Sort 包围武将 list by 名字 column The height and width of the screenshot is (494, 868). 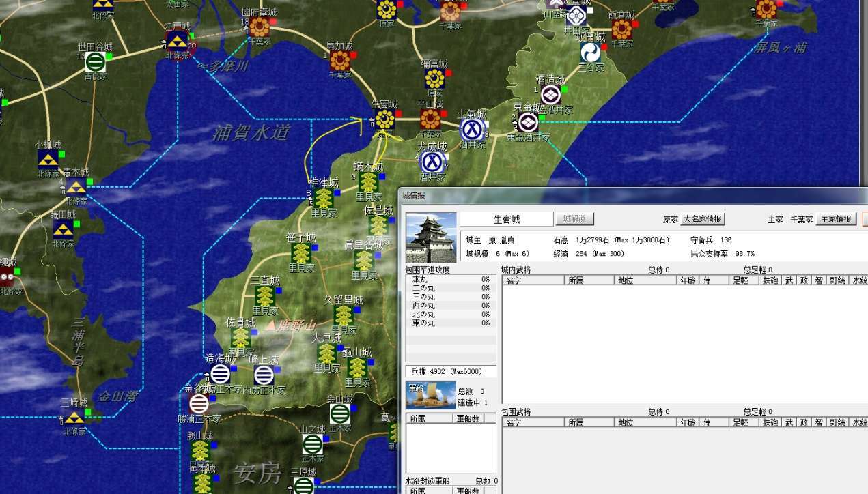pyautogui.click(x=533, y=422)
